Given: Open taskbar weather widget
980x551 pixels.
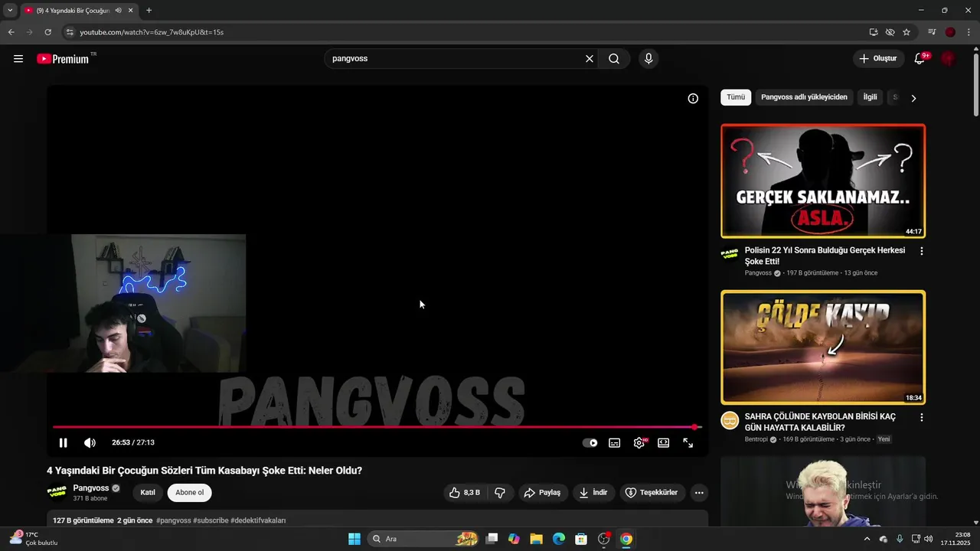Looking at the screenshot, I should (32, 539).
